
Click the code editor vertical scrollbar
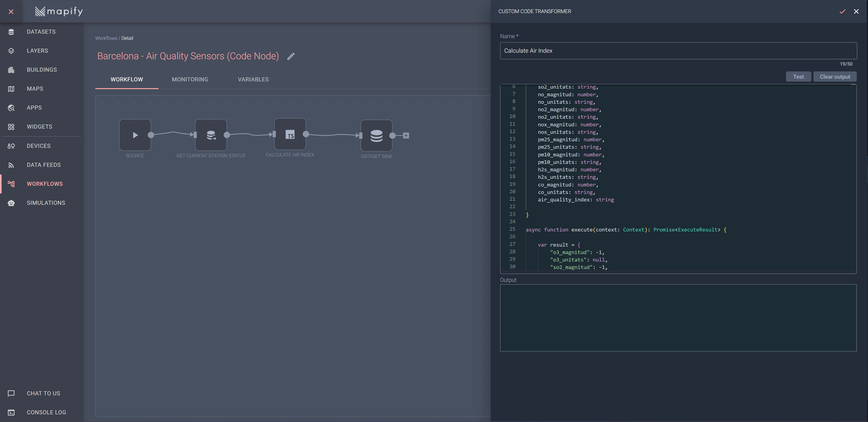pyautogui.click(x=854, y=177)
